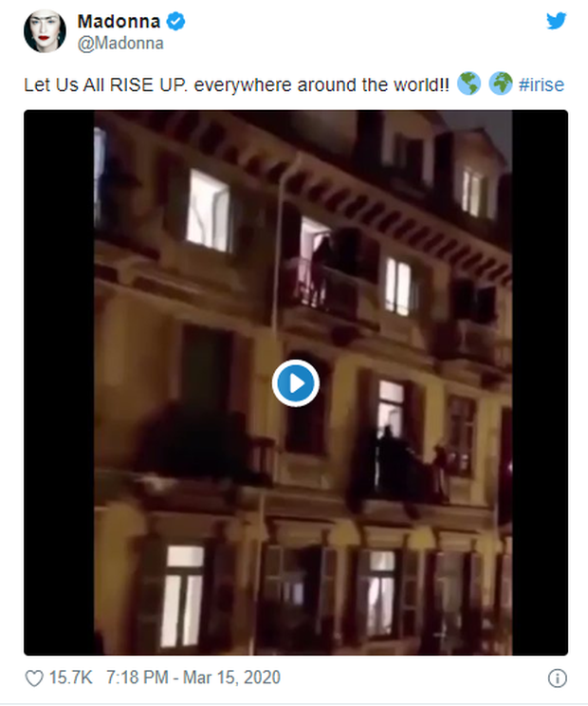
Task: Click the right black bar of the video
Action: [540, 382]
